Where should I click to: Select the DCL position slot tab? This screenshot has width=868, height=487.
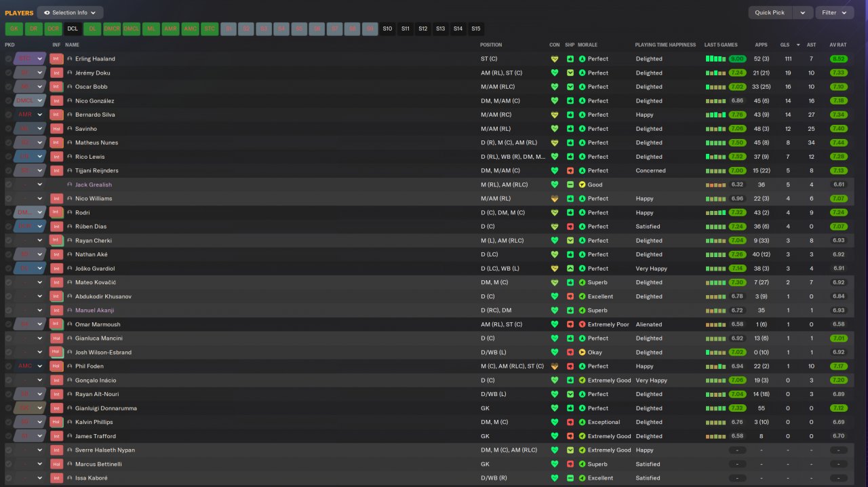[x=73, y=29]
